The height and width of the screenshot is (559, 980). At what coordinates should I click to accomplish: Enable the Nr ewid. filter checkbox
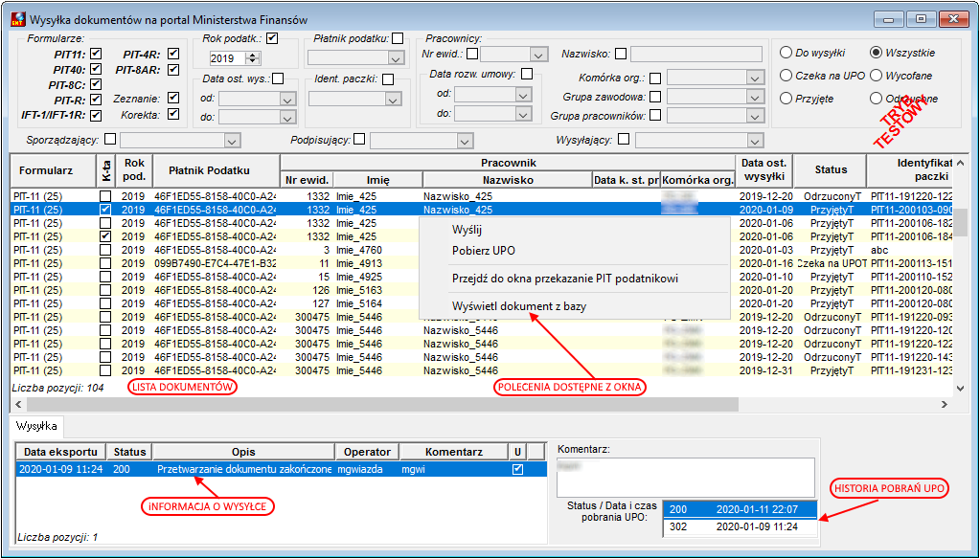coord(472,54)
